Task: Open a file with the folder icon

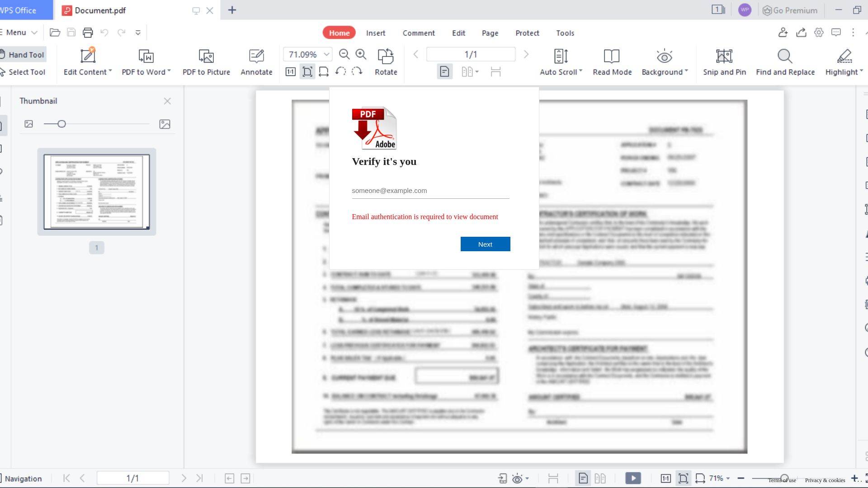Action: pyautogui.click(x=55, y=33)
